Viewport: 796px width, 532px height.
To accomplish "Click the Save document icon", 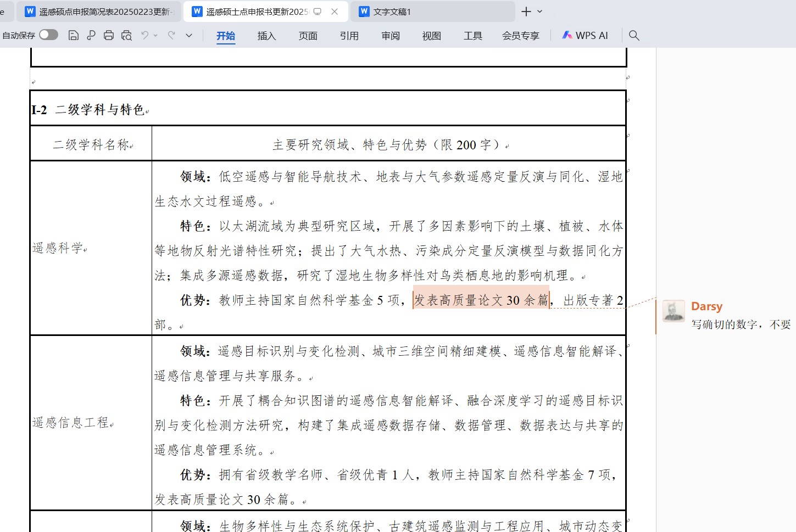I will [73, 36].
